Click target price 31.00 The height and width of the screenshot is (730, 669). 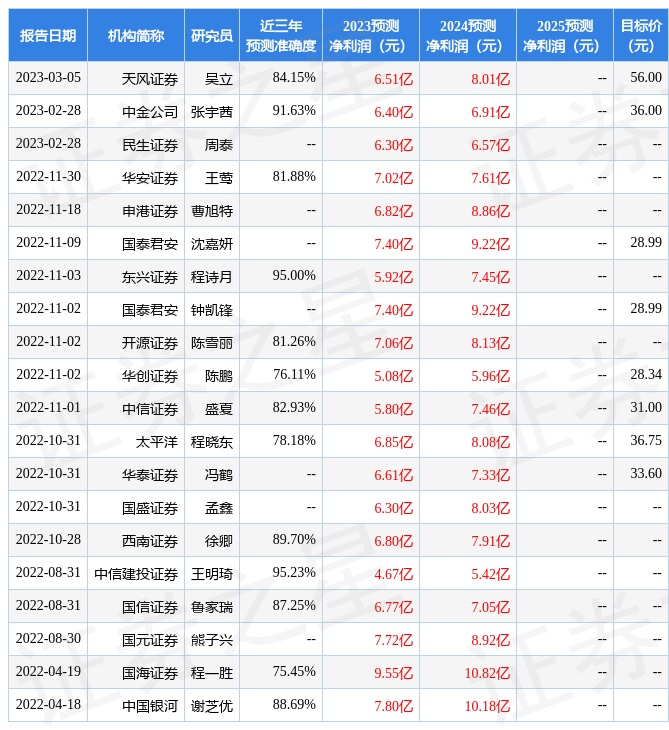tap(646, 408)
